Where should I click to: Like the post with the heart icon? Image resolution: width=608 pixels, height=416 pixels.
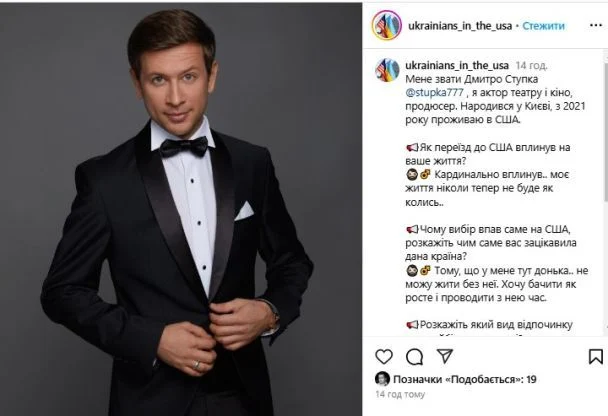[384, 356]
